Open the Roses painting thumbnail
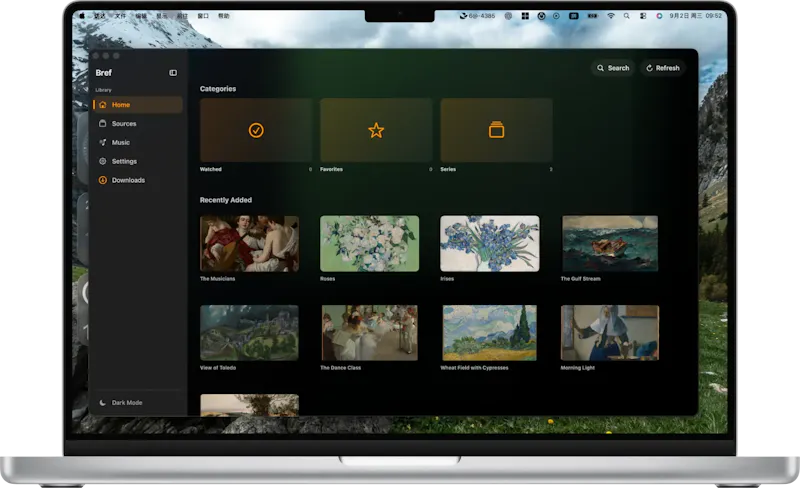The height and width of the screenshot is (488, 800). tap(369, 243)
